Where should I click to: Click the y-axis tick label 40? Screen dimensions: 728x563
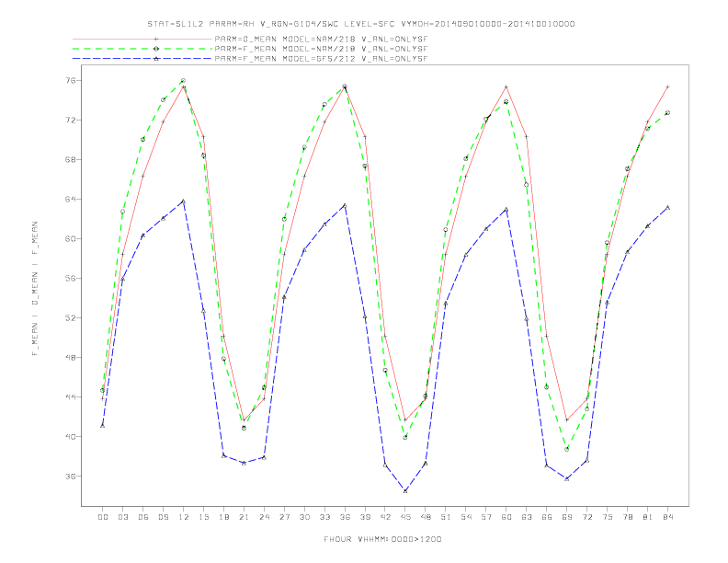point(70,437)
